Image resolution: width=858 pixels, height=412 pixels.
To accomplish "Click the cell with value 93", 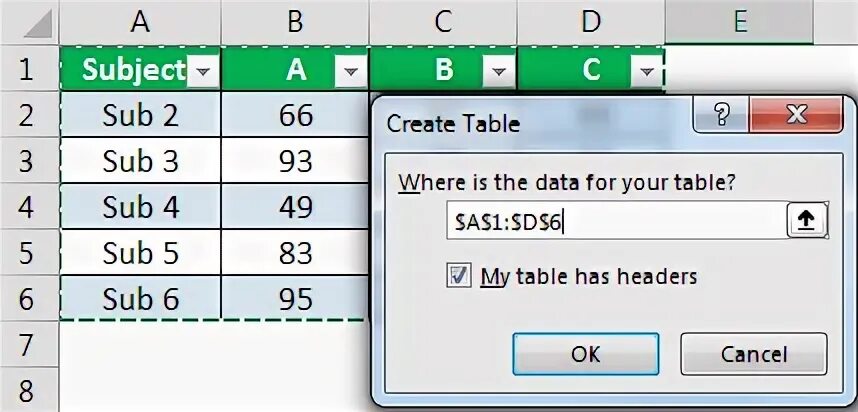I will point(295,161).
